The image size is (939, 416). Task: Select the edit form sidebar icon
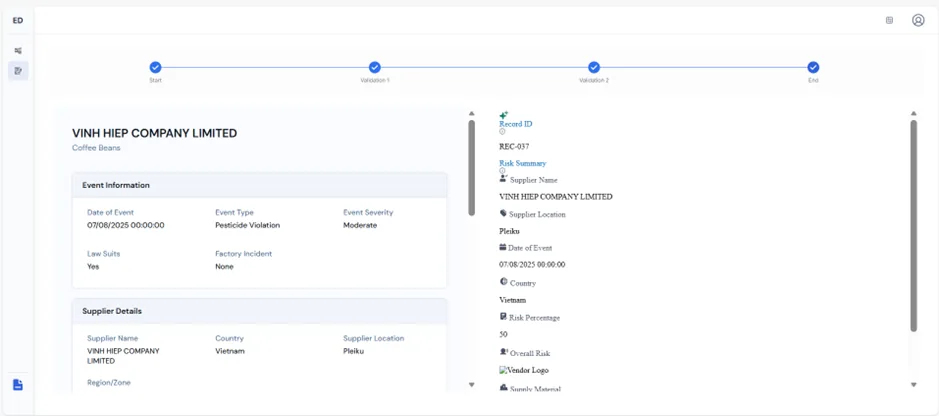[18, 71]
